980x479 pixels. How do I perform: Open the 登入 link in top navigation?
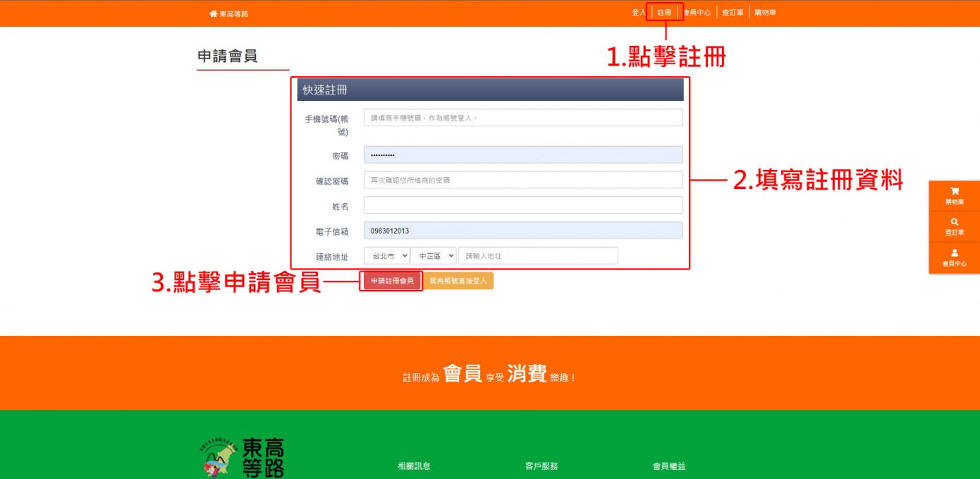click(x=638, y=13)
